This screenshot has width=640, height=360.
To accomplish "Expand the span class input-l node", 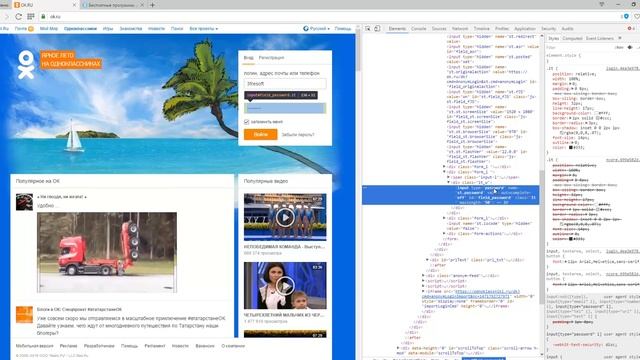I will pos(448,177).
